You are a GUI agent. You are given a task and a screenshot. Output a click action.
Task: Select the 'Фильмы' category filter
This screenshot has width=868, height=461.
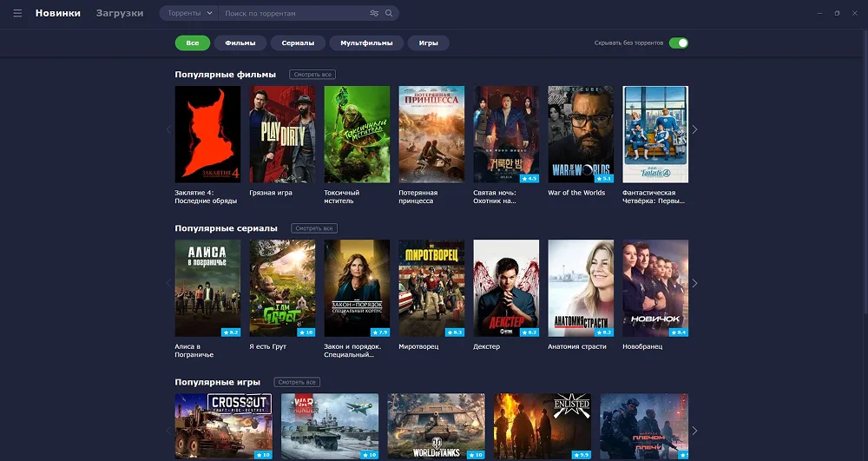point(240,43)
